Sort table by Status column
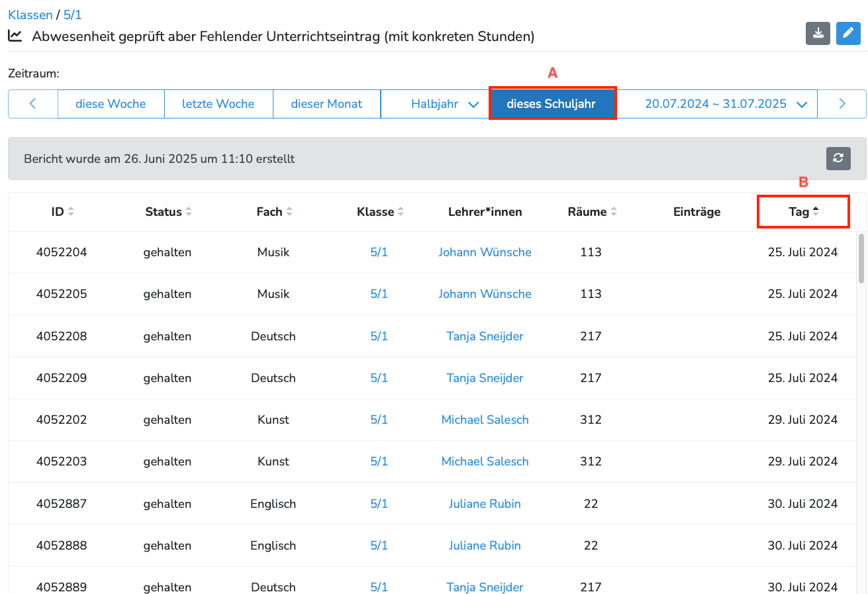Viewport: 868px width, 594px height. (x=168, y=212)
